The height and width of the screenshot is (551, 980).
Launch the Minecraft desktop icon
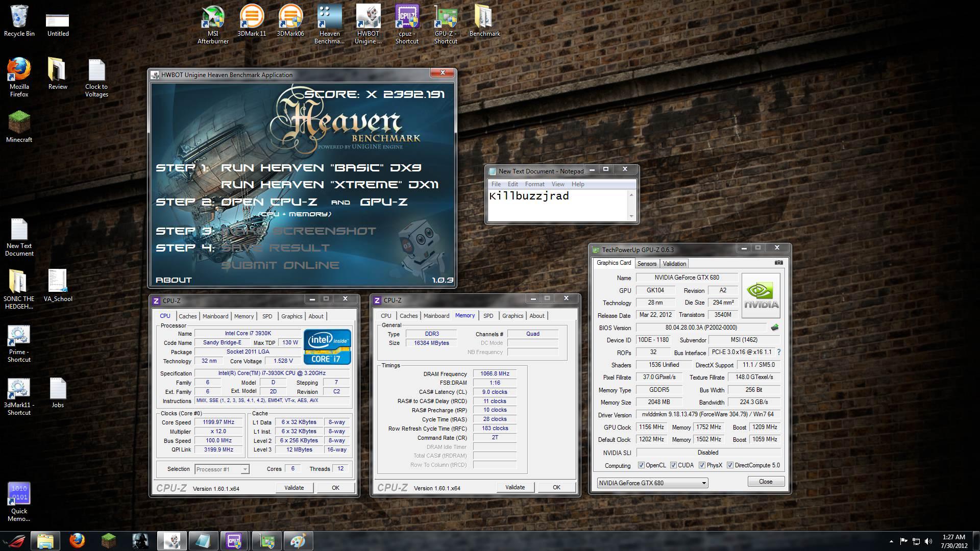19,127
